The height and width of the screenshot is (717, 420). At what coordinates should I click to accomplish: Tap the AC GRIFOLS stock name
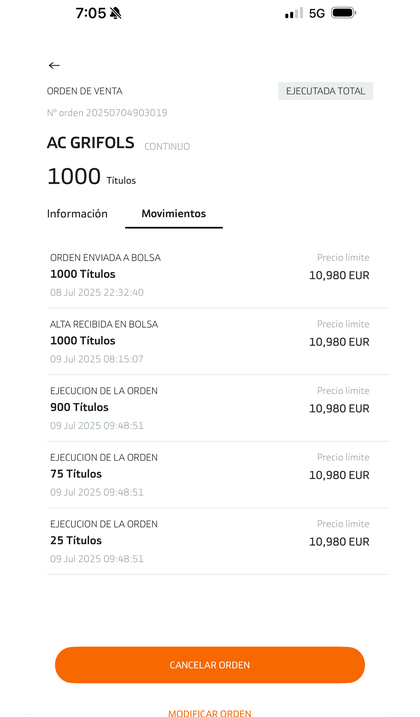click(91, 143)
